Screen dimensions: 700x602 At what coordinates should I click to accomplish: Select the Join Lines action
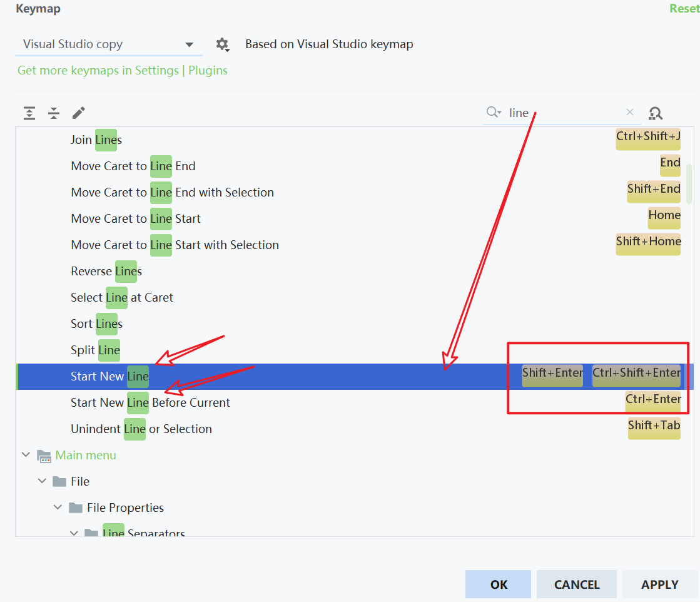point(96,140)
